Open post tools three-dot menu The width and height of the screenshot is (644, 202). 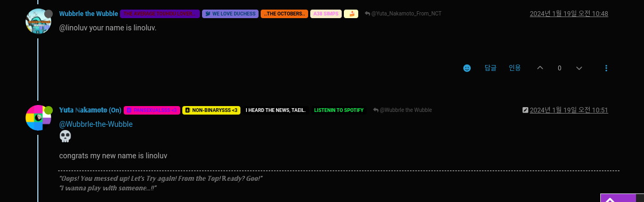606,68
